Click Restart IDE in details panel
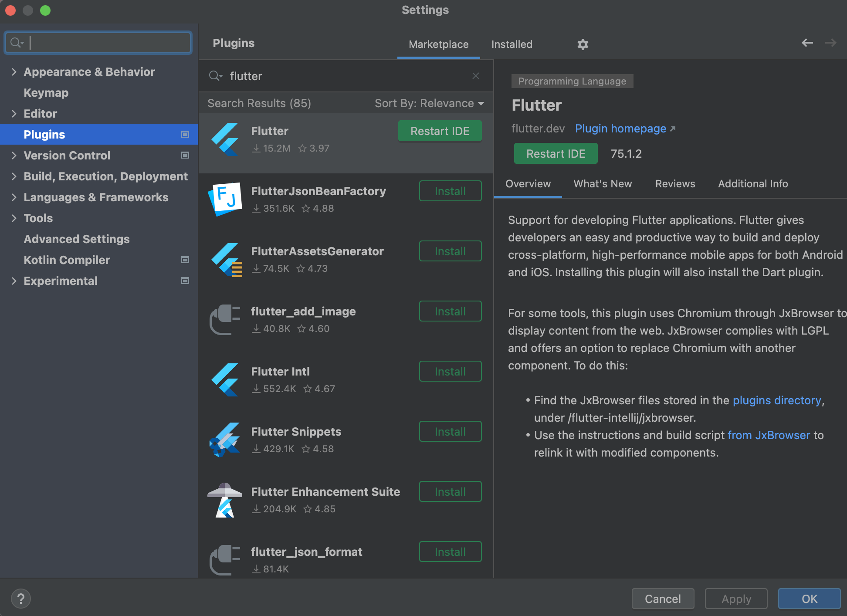 556,154
